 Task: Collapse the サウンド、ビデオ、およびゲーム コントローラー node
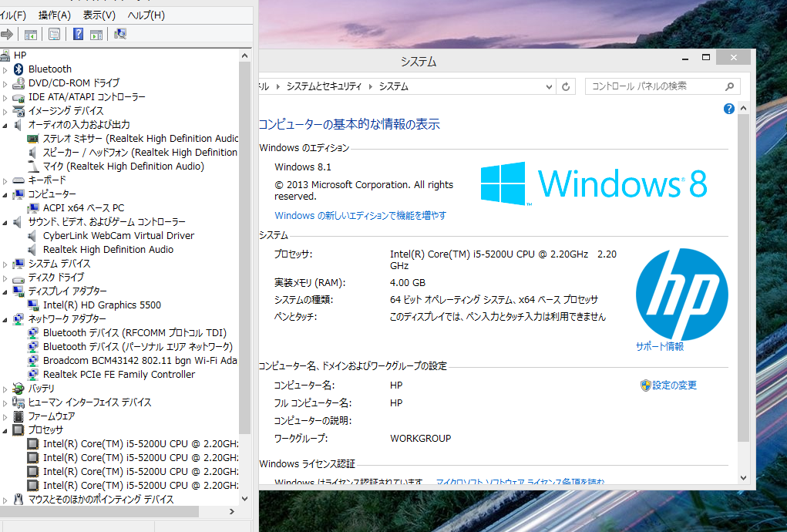pyautogui.click(x=5, y=222)
